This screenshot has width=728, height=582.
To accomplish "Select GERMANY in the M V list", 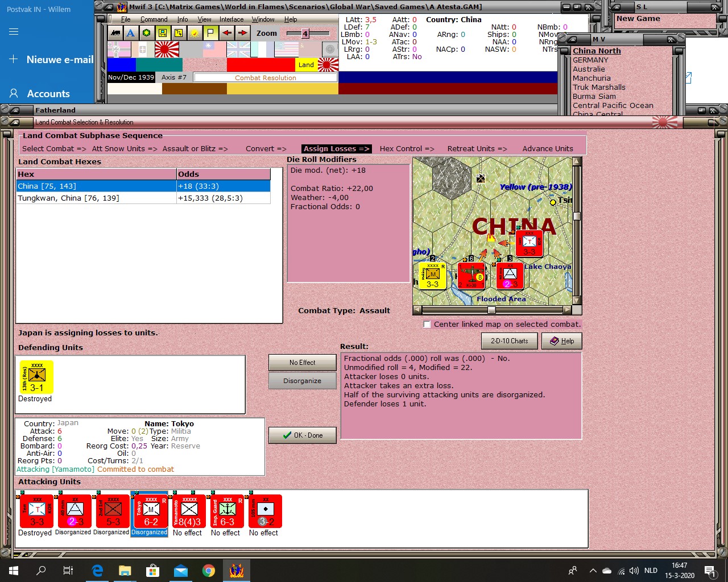I will click(590, 60).
